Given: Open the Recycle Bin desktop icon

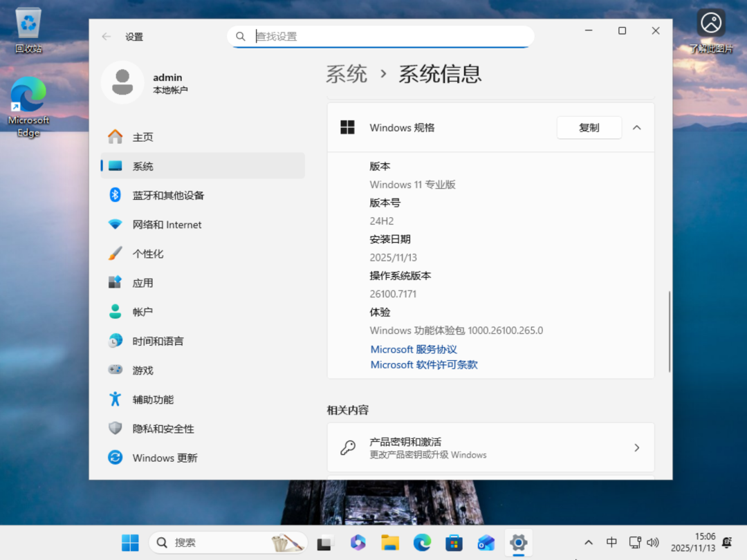Looking at the screenshot, I should (x=28, y=30).
